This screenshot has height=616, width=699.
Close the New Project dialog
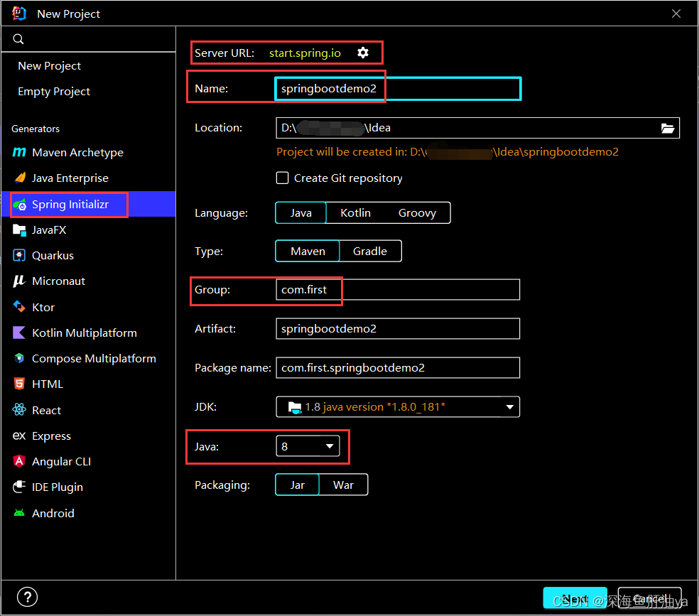676,13
